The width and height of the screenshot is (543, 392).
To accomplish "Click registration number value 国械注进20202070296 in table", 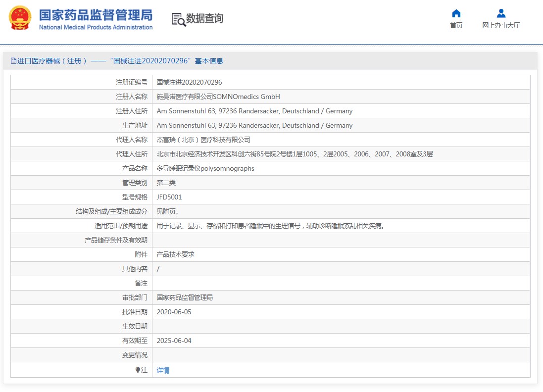I will pyautogui.click(x=189, y=82).
